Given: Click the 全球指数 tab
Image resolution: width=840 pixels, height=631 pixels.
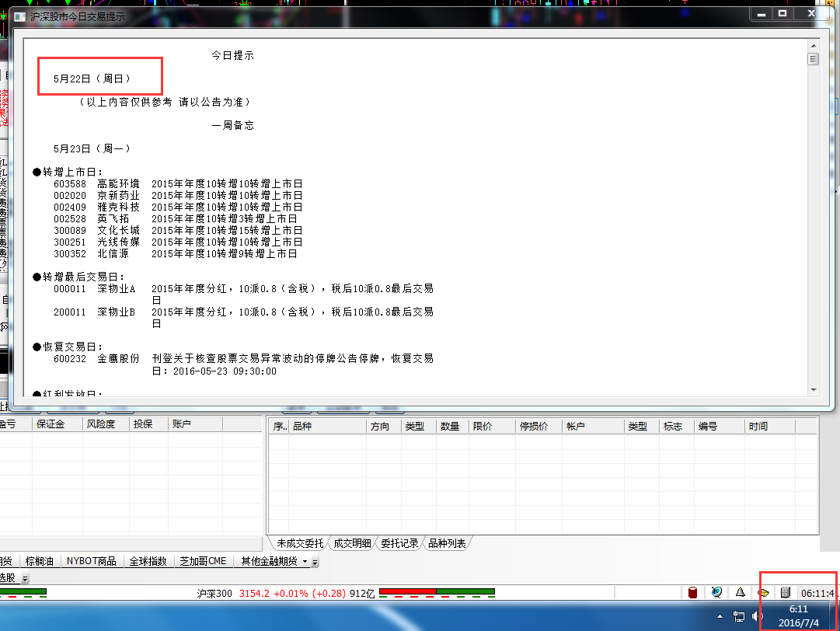Looking at the screenshot, I should tap(148, 561).
